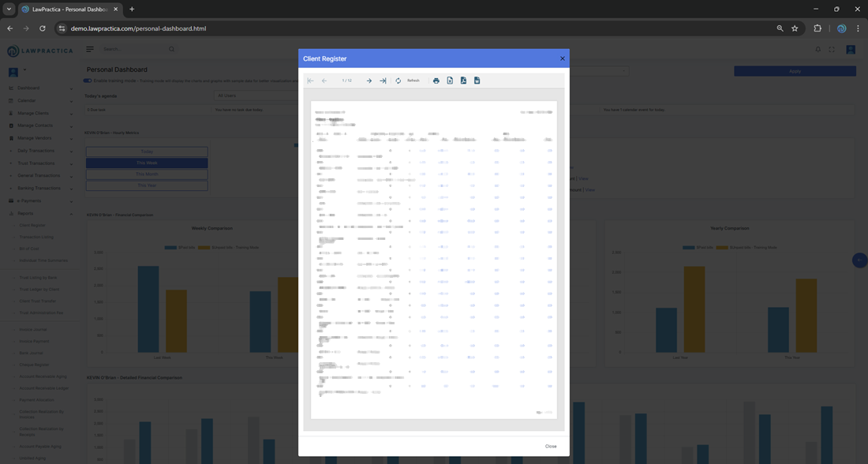Export report to Excel file

point(450,80)
